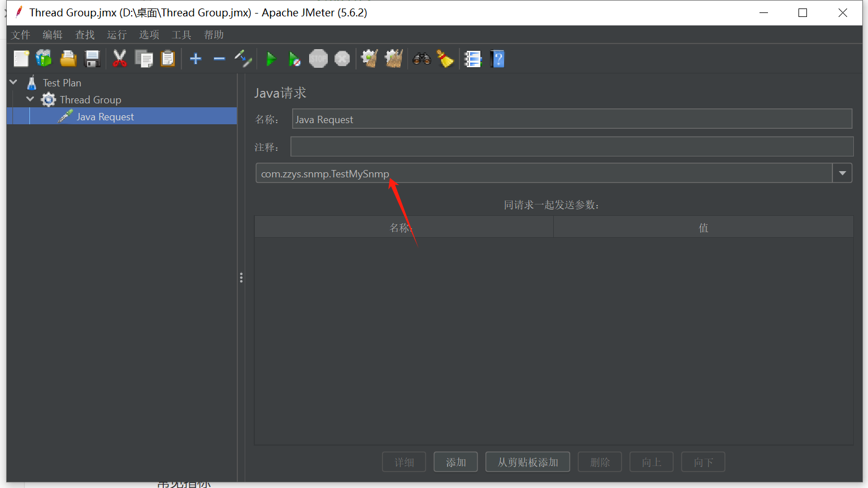
Task: Collapse the Test Plan tree node
Action: pos(14,82)
